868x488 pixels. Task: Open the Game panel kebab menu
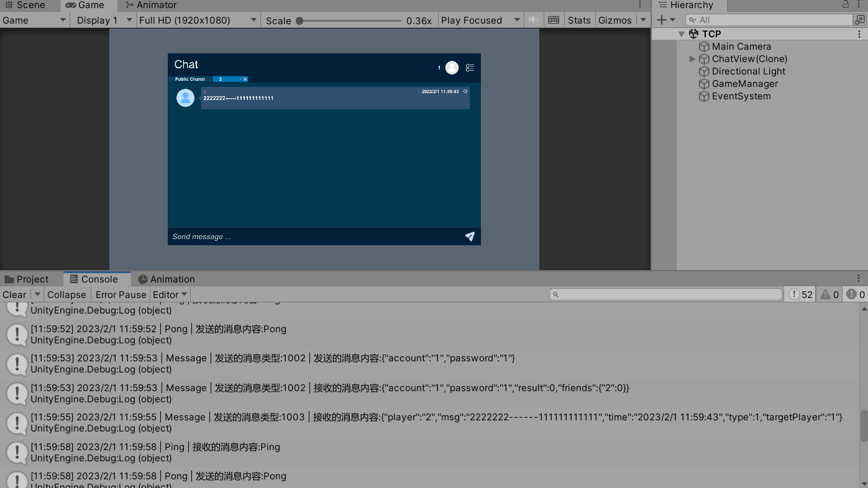640,5
